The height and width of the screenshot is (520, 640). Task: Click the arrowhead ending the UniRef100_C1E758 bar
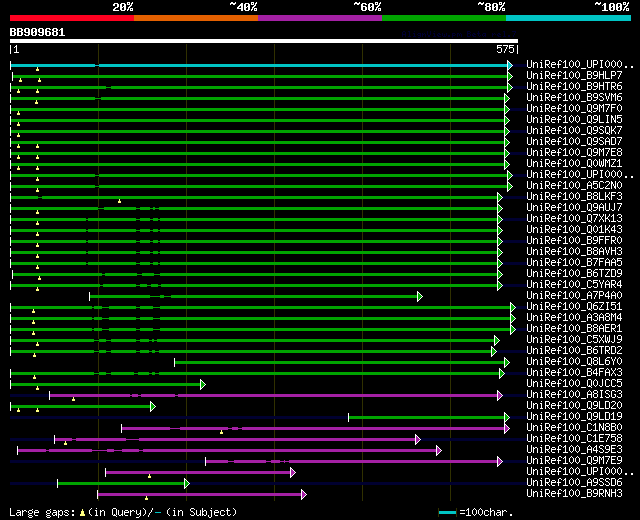coord(417,439)
